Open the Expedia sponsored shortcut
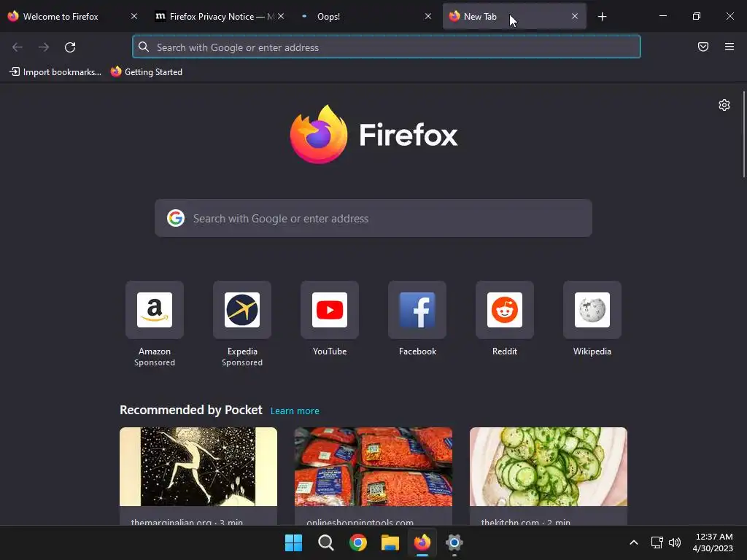Image resolution: width=747 pixels, height=560 pixels. [242, 310]
